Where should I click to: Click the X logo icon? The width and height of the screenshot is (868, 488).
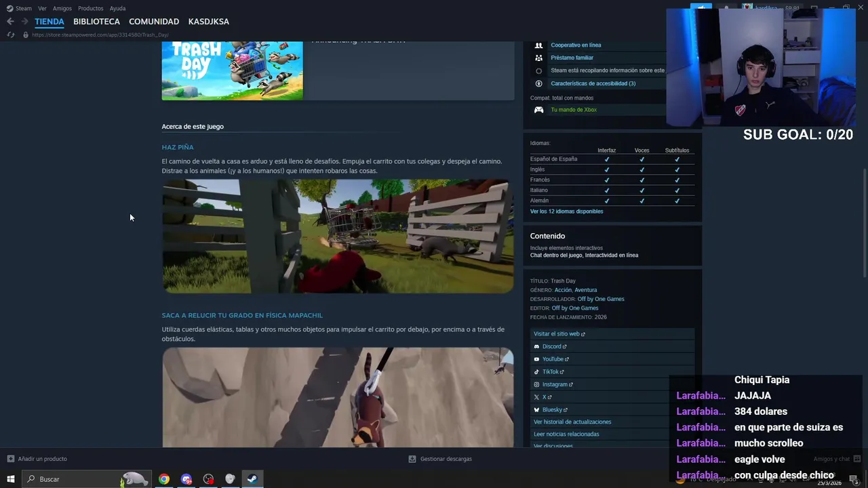[536, 397]
